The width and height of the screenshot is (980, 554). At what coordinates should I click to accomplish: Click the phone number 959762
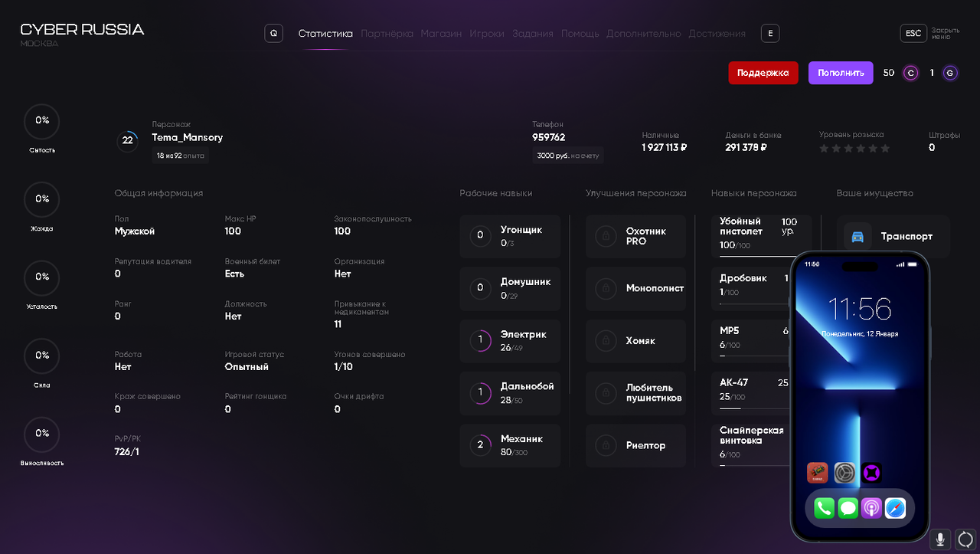click(x=549, y=137)
